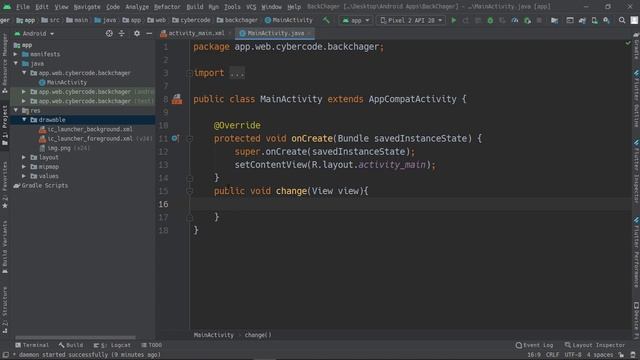This screenshot has height=360, width=640.
Task: Open the Logcat tool window
Action: click(x=112, y=345)
